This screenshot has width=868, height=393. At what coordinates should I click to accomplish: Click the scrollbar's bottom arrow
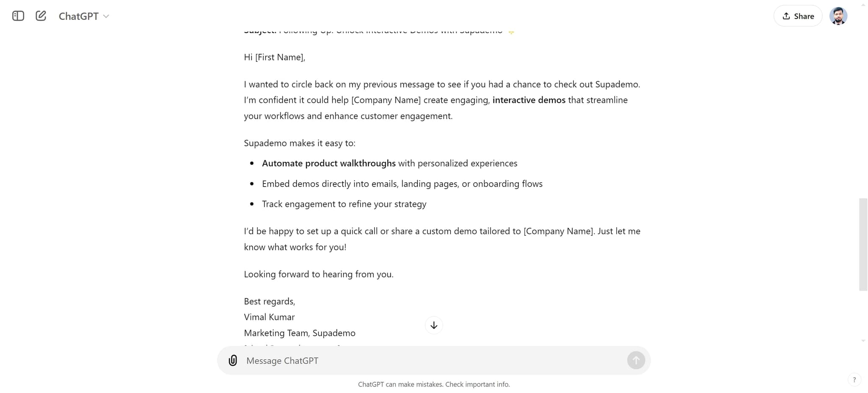tap(863, 340)
